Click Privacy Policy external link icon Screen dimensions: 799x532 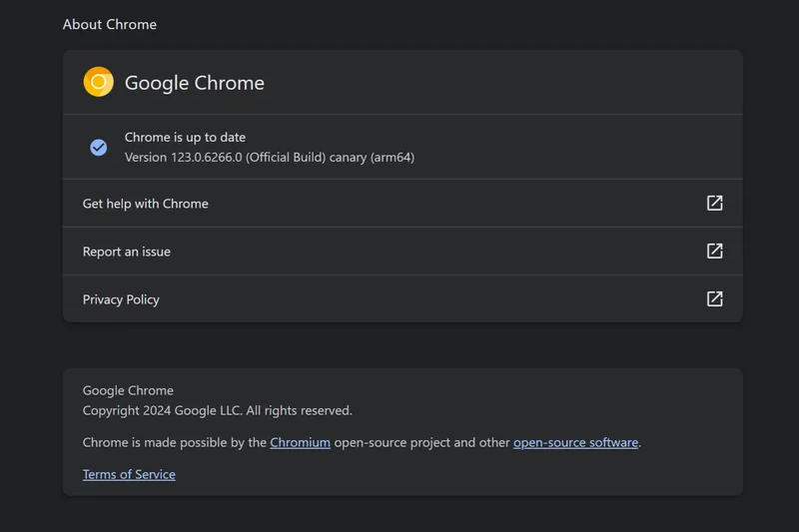714,298
